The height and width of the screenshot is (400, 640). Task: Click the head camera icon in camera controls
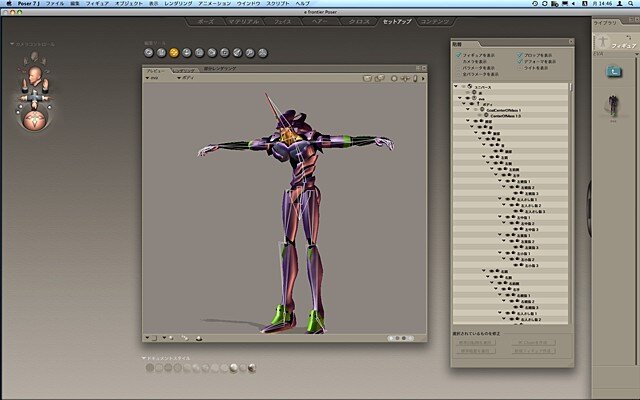35,76
